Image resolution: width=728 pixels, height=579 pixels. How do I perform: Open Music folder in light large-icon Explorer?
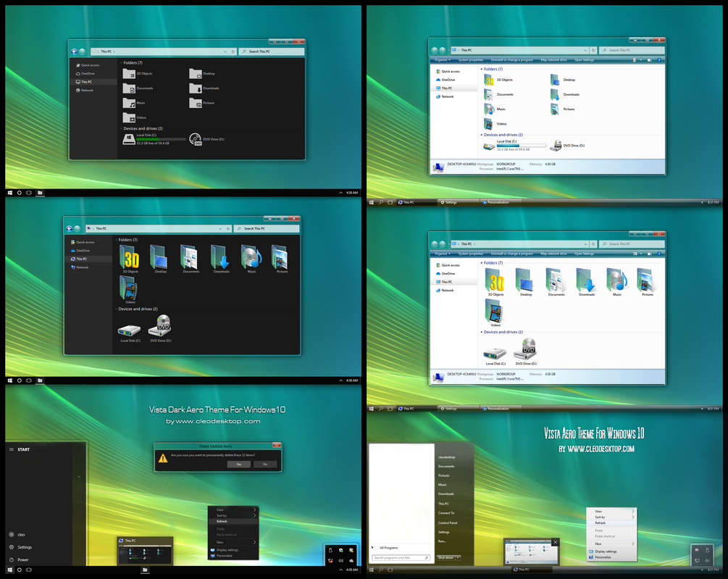coord(616,283)
